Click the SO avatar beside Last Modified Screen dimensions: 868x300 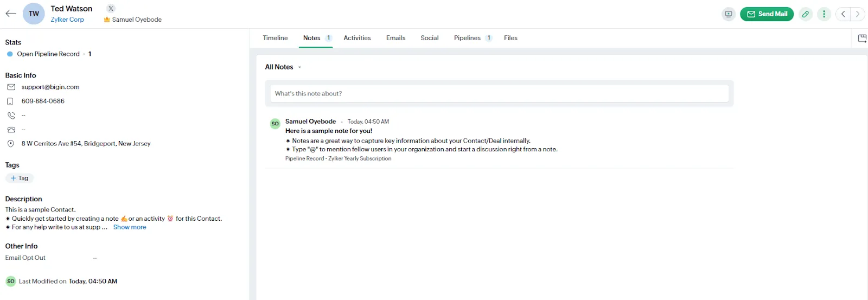(11, 281)
